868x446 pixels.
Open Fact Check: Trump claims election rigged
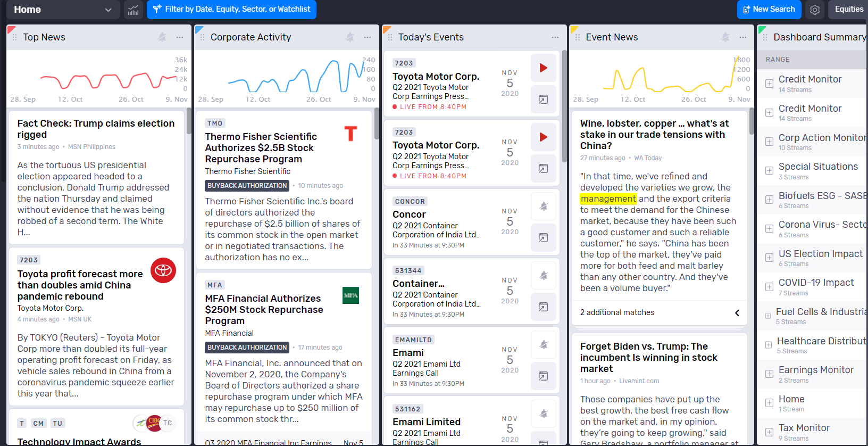click(x=96, y=129)
